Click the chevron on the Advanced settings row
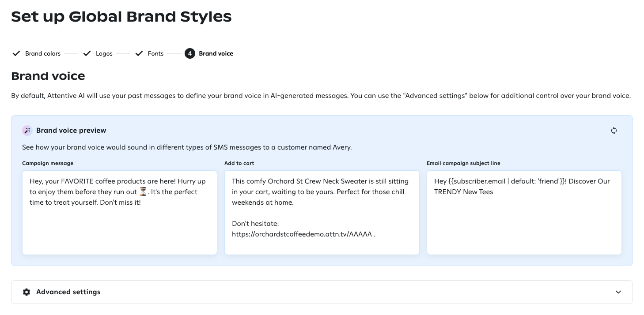644x315 pixels. pos(618,292)
